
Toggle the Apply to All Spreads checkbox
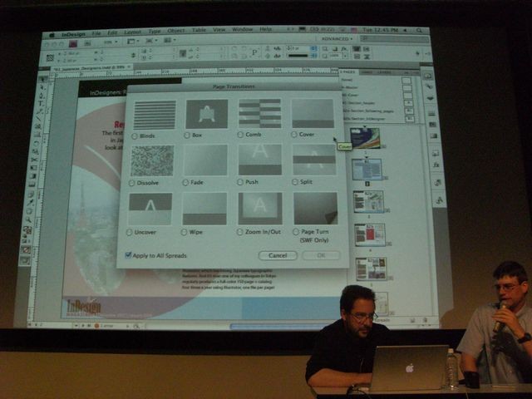click(128, 255)
